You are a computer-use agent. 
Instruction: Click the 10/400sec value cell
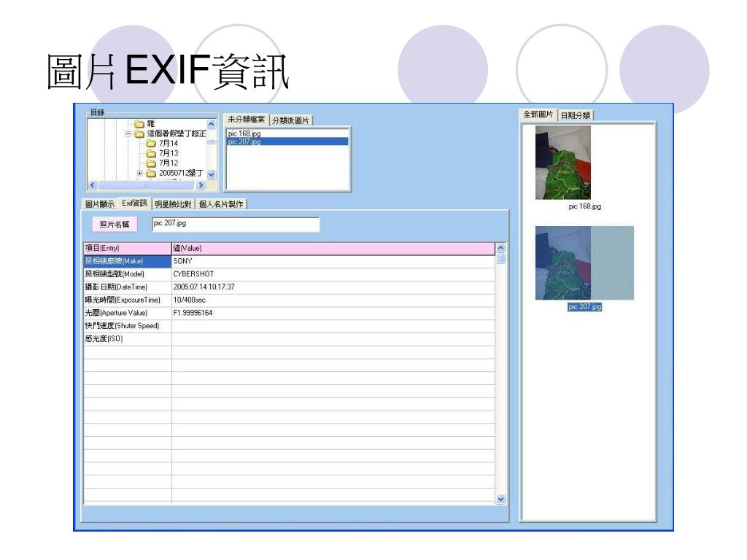pyautogui.click(x=333, y=300)
